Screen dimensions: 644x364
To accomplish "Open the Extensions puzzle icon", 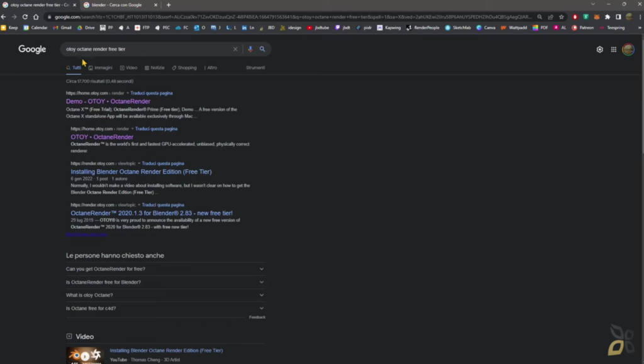I will (608, 17).
